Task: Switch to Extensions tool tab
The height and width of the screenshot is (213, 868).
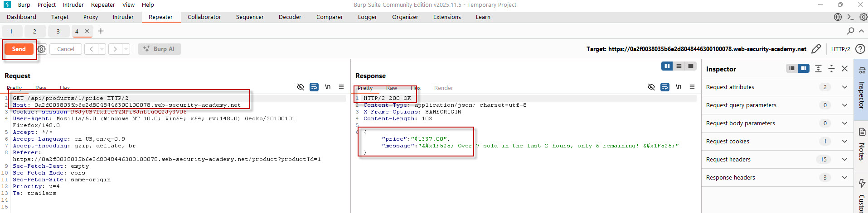Action: pyautogui.click(x=447, y=17)
